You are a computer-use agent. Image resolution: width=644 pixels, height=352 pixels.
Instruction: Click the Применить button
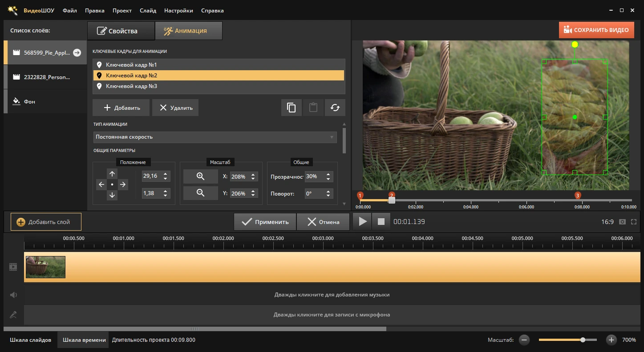pyautogui.click(x=265, y=222)
